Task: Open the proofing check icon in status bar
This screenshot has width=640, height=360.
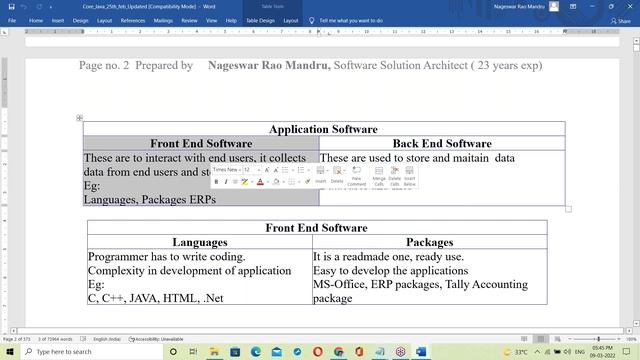Action: click(x=83, y=339)
